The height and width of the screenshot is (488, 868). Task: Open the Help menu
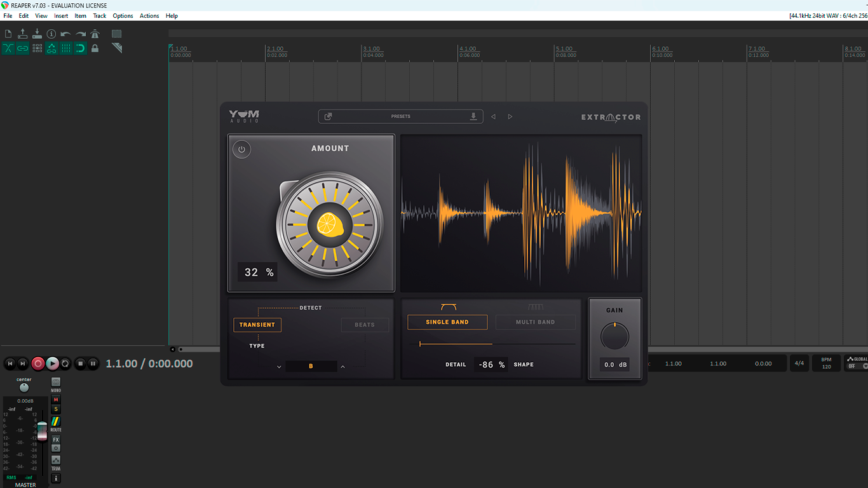click(172, 16)
